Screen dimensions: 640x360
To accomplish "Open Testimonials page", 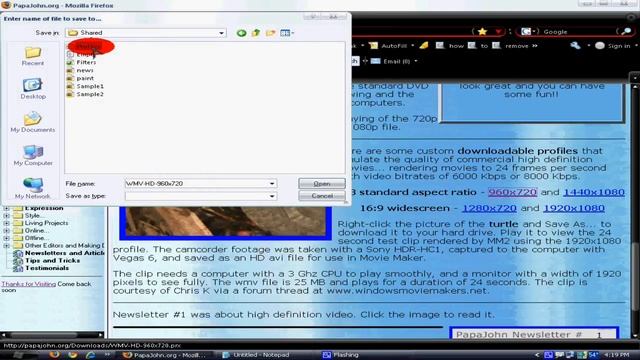I will point(47,268).
